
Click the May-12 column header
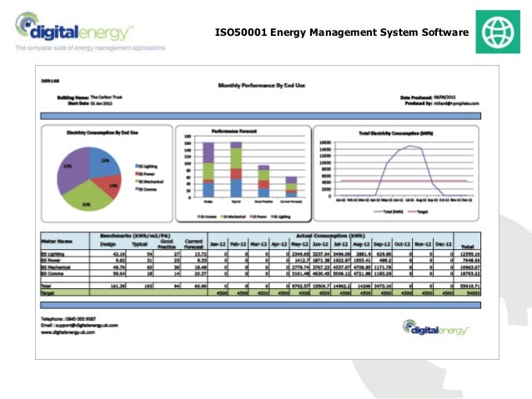click(300, 244)
